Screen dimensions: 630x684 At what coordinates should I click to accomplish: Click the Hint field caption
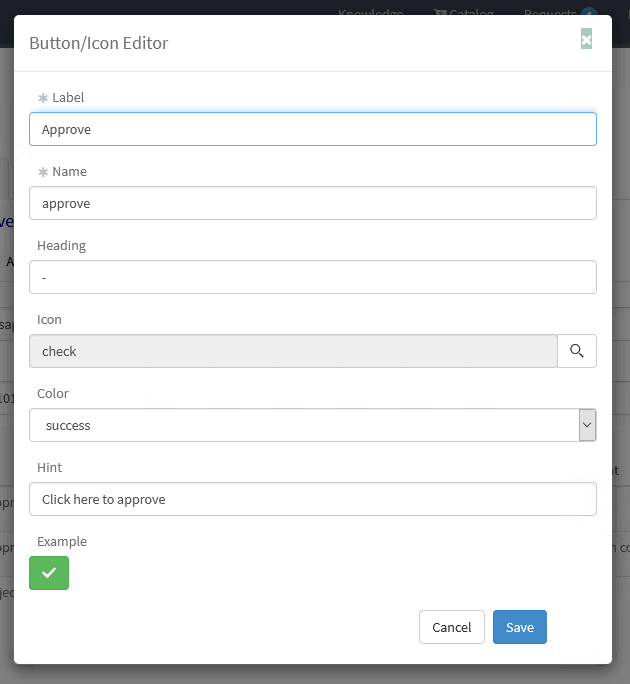tap(49, 468)
